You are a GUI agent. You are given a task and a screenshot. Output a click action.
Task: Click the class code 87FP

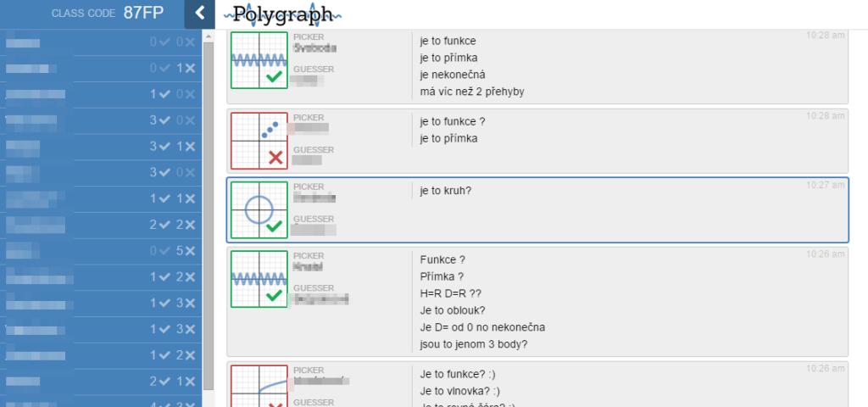point(143,14)
